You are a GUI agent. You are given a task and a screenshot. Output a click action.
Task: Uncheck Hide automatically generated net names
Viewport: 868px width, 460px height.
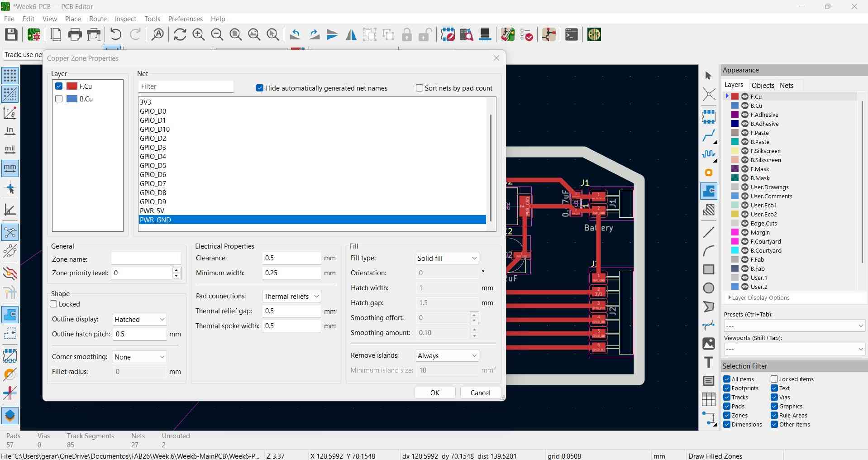(x=260, y=88)
